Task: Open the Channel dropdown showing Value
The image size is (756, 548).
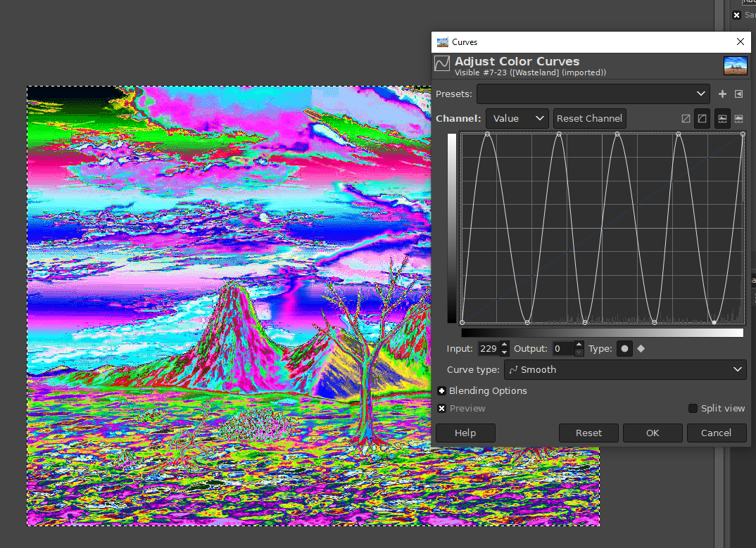Action: coord(517,119)
